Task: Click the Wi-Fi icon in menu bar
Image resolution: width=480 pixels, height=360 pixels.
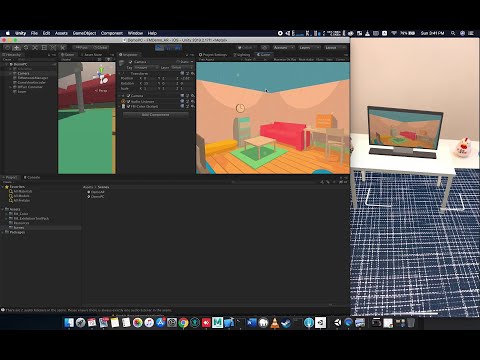Action: (394, 33)
